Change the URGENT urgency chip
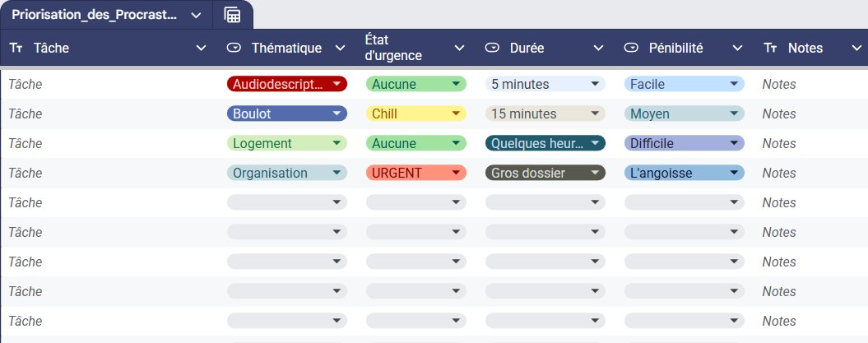Screen dimensions: 868x343 (x=416, y=173)
